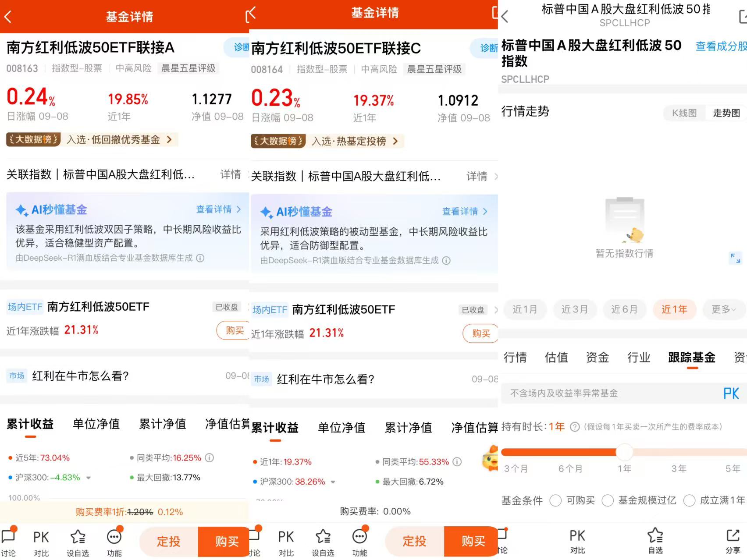Tap bottom 购买 button on 联接A screen
The width and height of the screenshot is (747, 560).
click(x=224, y=542)
